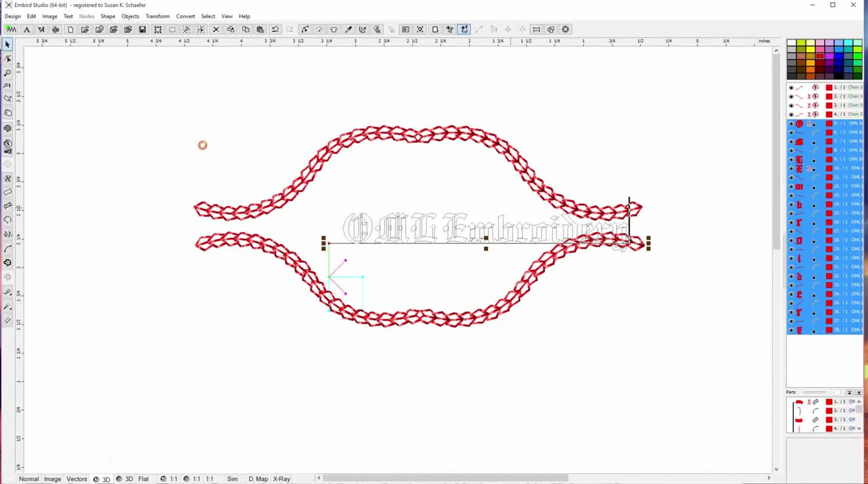Choose the Zoom magnifier tool
The height and width of the screenshot is (484, 868).
(8, 72)
